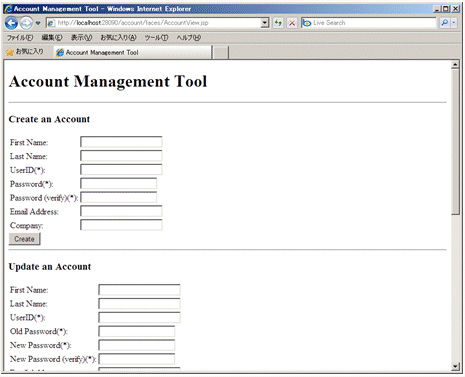Open the ツール(T) menu

point(156,38)
